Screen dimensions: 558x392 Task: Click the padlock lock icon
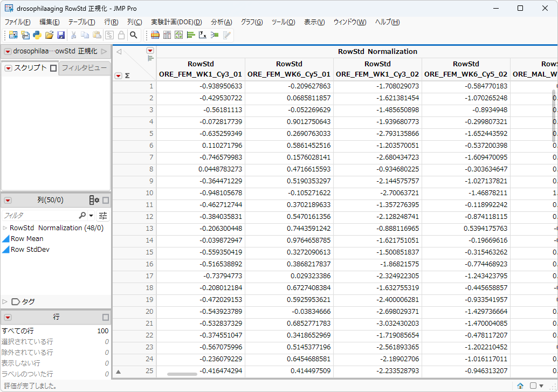(x=121, y=35)
